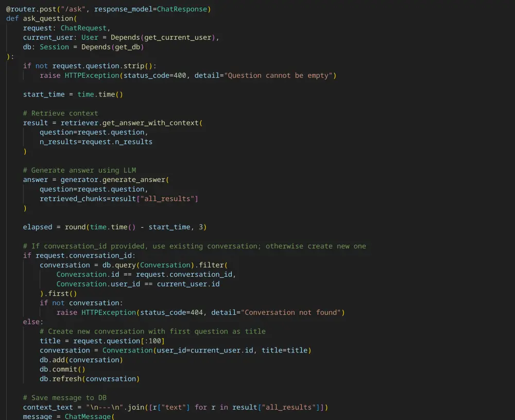The height and width of the screenshot is (420, 515).
Task: Click get_answer_with_context method call
Action: pyautogui.click(x=150, y=123)
